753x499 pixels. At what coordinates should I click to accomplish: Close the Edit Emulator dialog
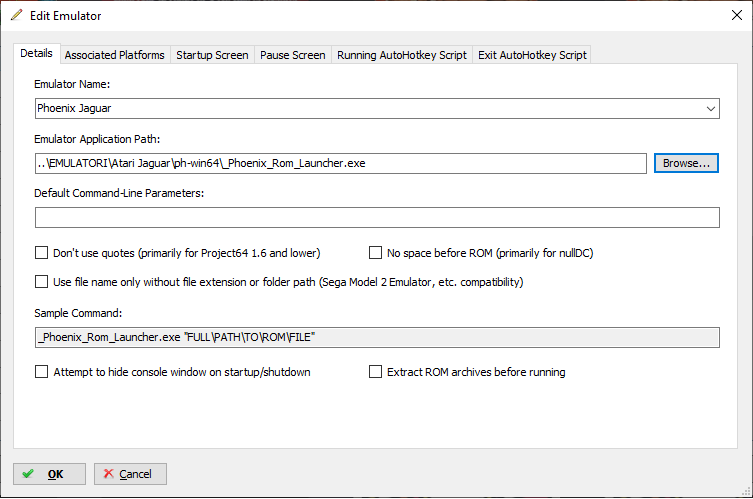(x=737, y=15)
